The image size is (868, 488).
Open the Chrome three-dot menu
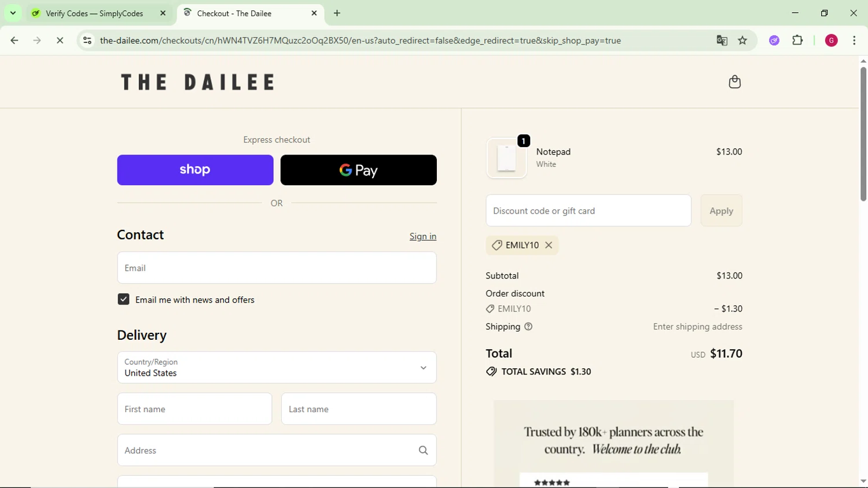click(x=854, y=41)
